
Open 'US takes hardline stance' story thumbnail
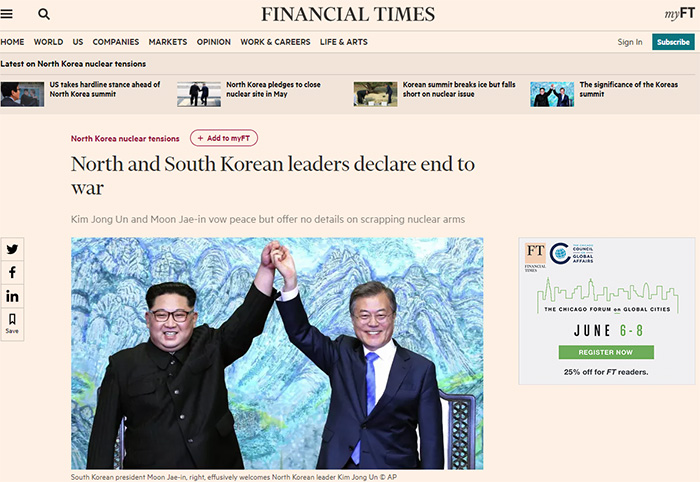coord(22,94)
